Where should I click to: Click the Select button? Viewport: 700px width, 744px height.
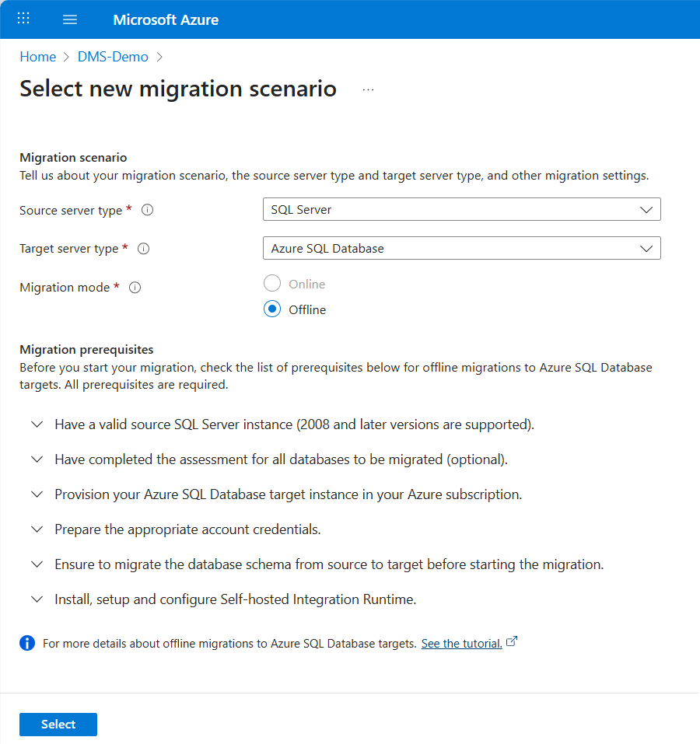(58, 724)
